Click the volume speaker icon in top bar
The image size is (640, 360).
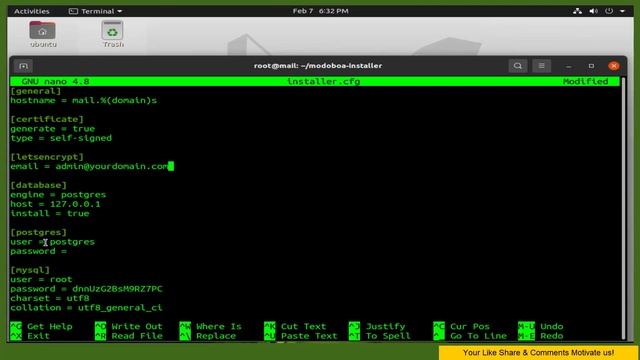[593, 11]
